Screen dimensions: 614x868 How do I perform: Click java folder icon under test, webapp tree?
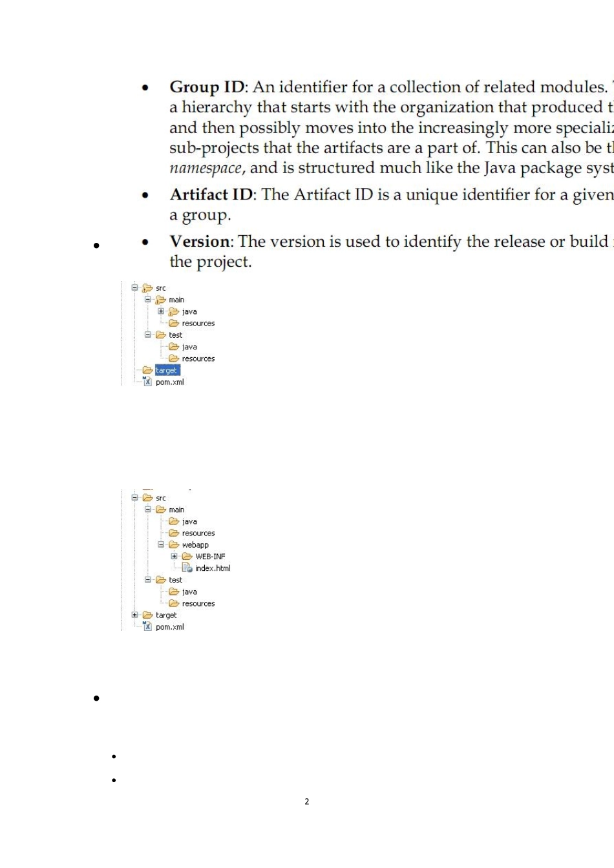click(174, 592)
